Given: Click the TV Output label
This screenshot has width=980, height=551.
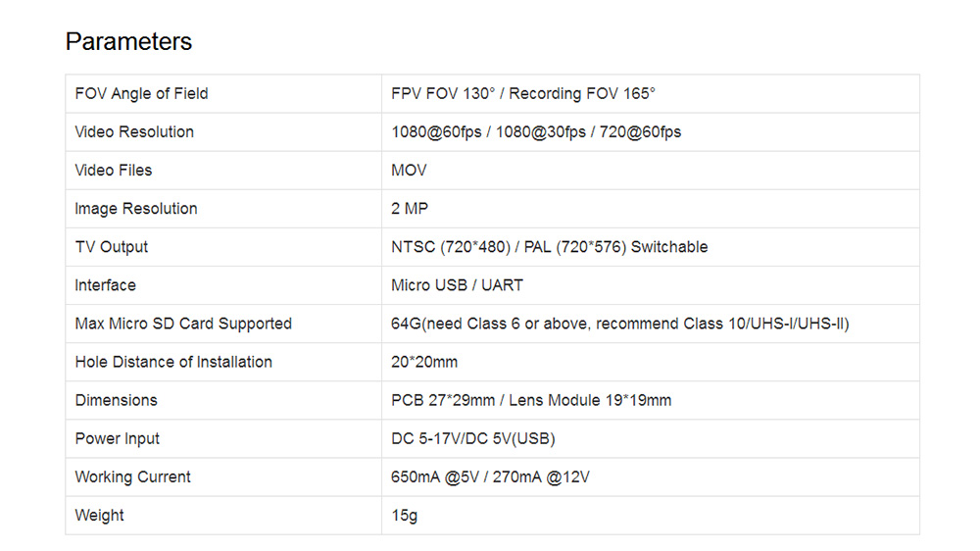Looking at the screenshot, I should [x=112, y=247].
